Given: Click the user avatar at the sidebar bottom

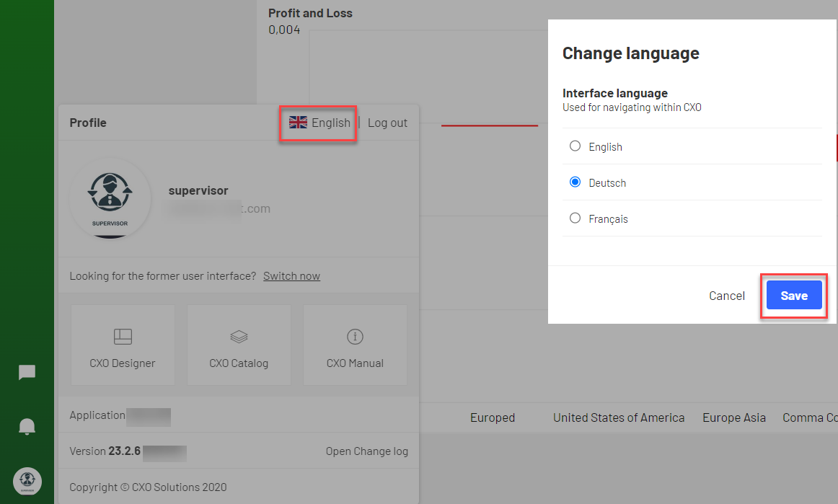Looking at the screenshot, I should pyautogui.click(x=27, y=481).
